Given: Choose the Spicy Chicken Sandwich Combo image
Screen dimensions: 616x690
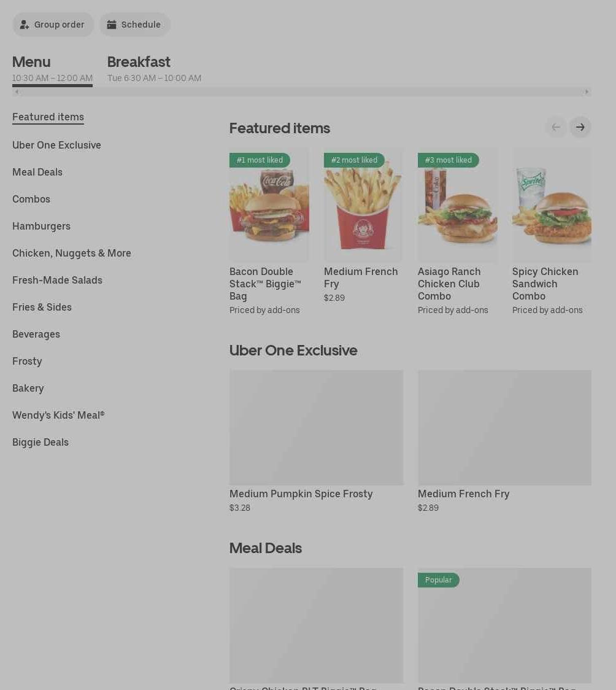Looking at the screenshot, I should pyautogui.click(x=552, y=204).
